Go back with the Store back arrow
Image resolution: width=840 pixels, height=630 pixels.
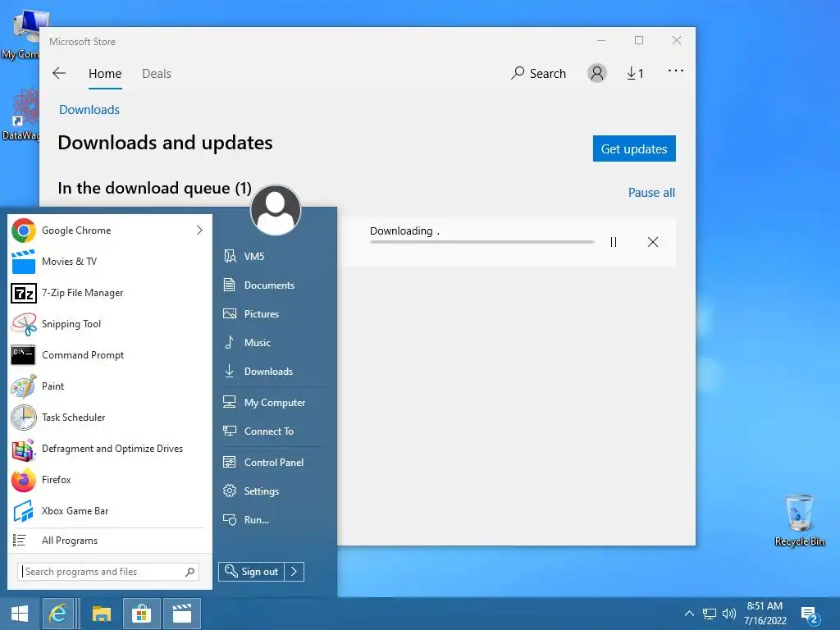59,73
